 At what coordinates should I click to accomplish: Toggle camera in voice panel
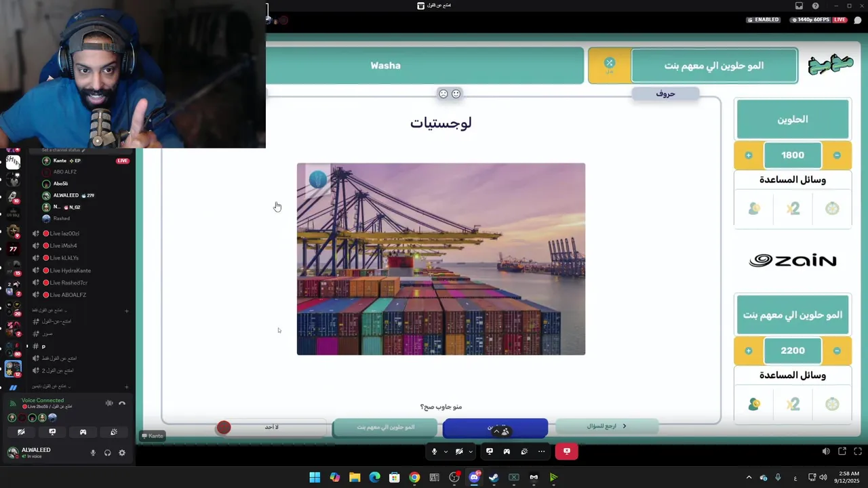21,432
